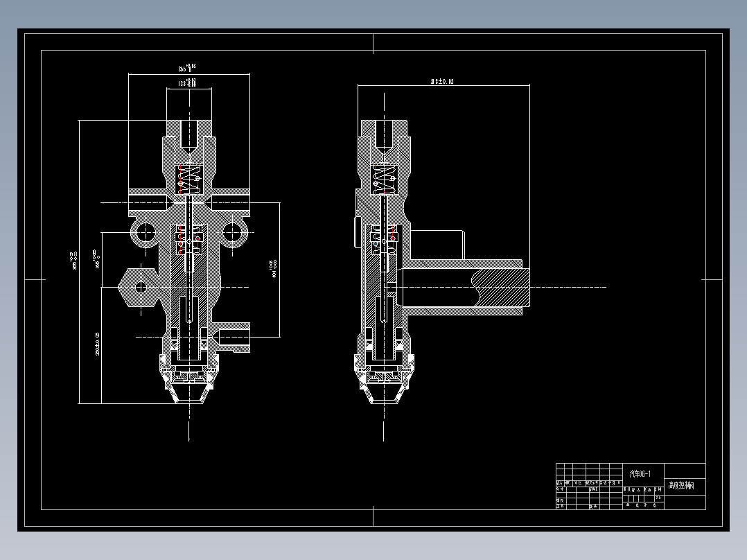Select the hatched horizontal shaft end in right view

500,287
